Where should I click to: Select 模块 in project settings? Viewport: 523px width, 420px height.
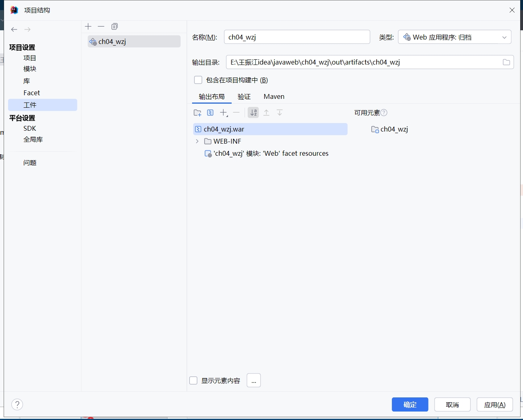[30, 69]
